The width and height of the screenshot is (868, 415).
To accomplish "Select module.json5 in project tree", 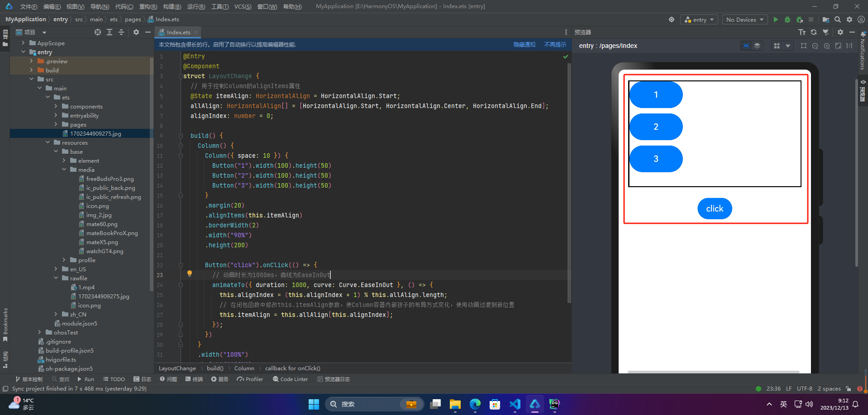I will [x=80, y=323].
